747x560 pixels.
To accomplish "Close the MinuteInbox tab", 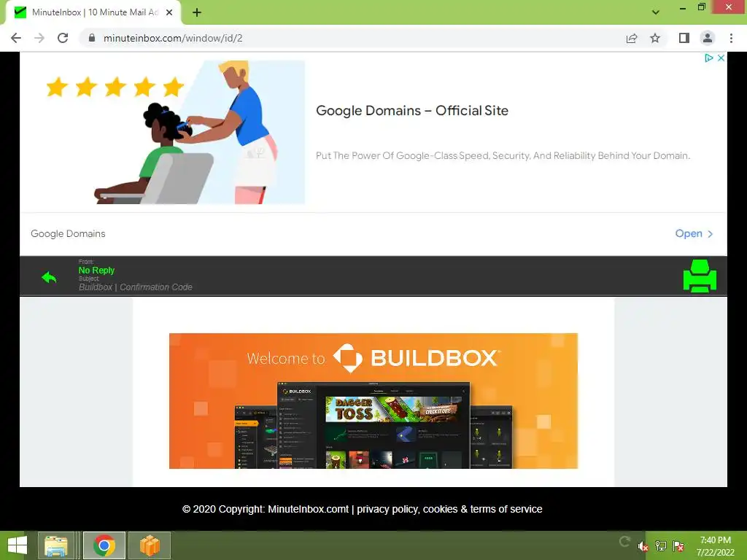I will pyautogui.click(x=169, y=12).
